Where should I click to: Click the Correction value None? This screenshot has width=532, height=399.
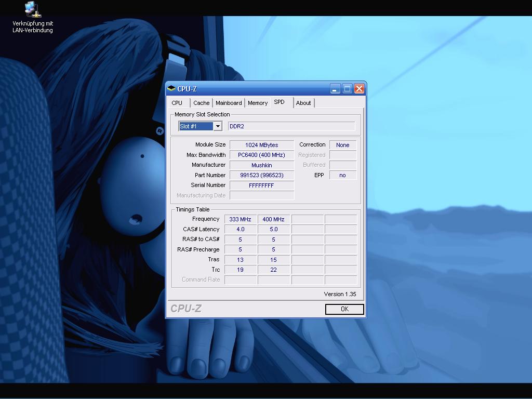[343, 145]
